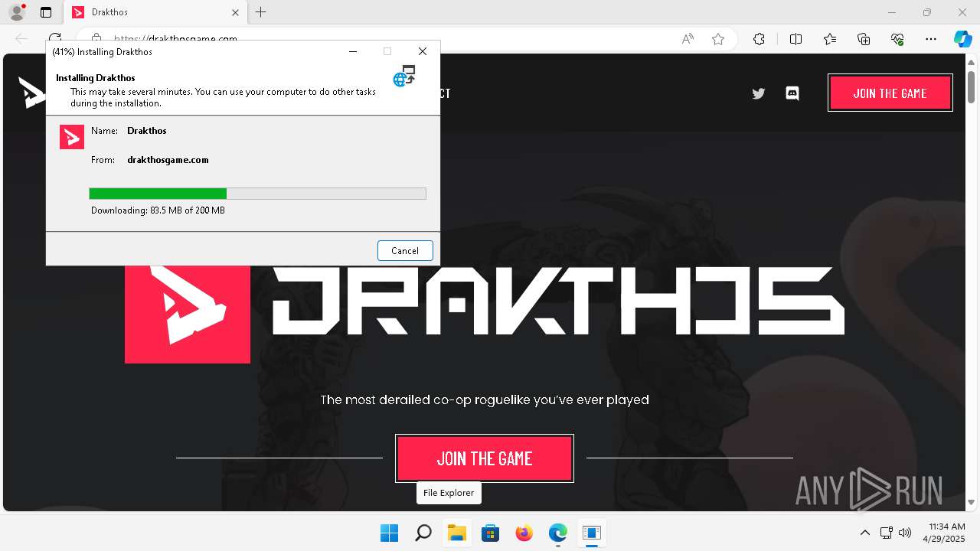Screen dimensions: 980x551
Task: Open the volume tray icon
Action: pyautogui.click(x=905, y=533)
